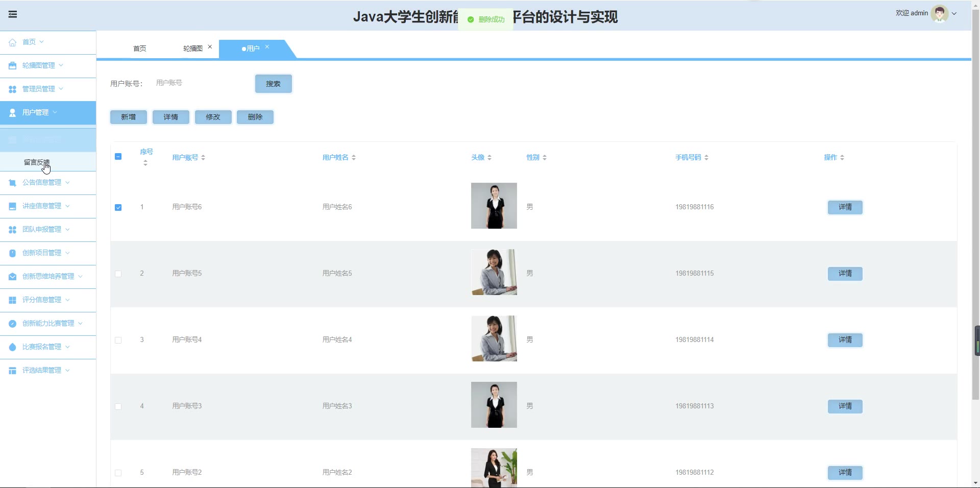Select the checkbox for 用户账号2
This screenshot has width=980, height=488.
click(118, 473)
